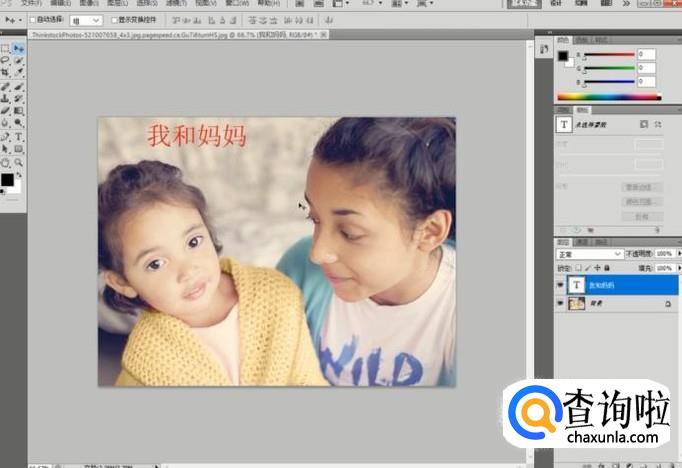The width and height of the screenshot is (682, 468).
Task: Open the layer blend mode 正常 dropdown
Action: tap(590, 254)
